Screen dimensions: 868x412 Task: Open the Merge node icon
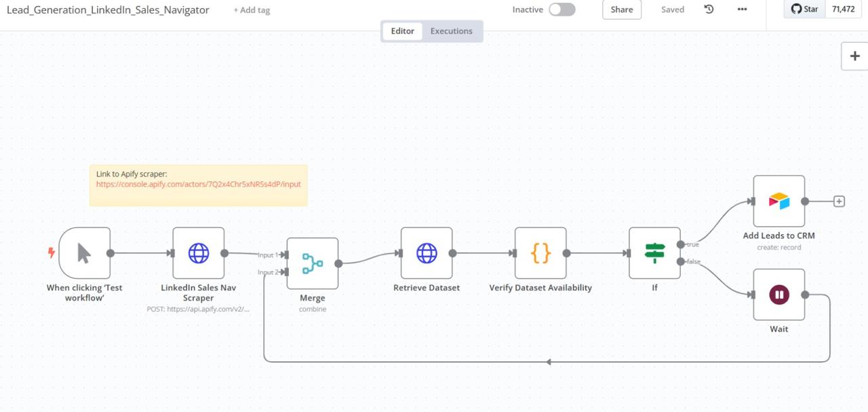[x=313, y=263]
